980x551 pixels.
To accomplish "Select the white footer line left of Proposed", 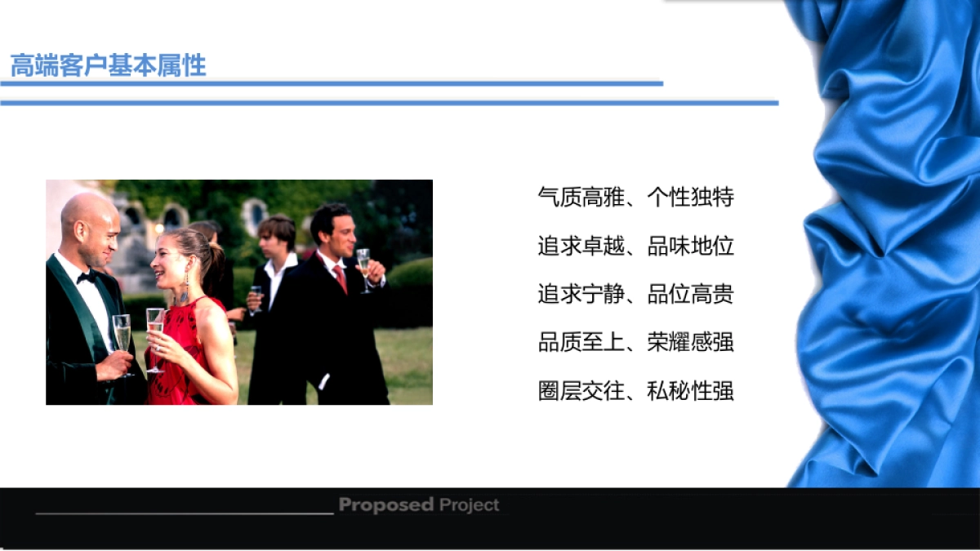I will (x=184, y=513).
